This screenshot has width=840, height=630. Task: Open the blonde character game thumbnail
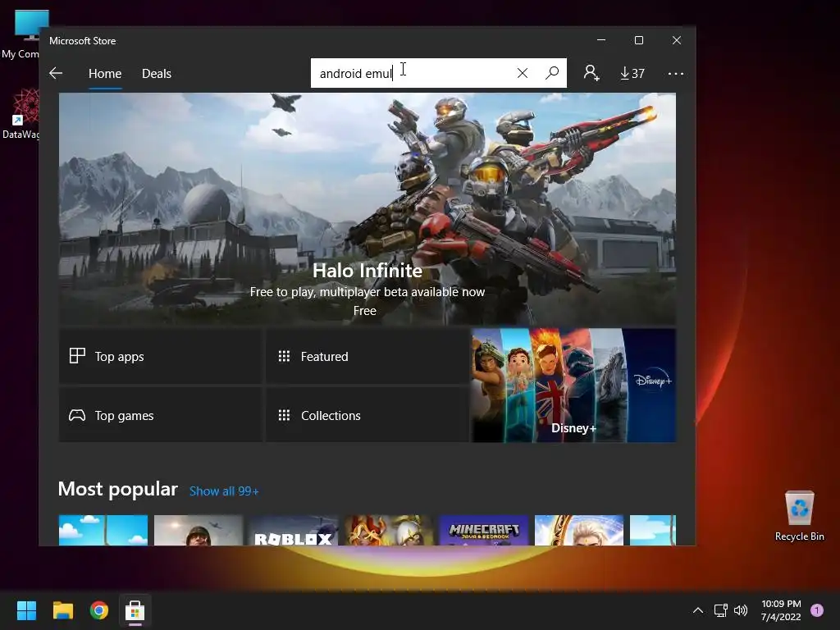(x=579, y=531)
